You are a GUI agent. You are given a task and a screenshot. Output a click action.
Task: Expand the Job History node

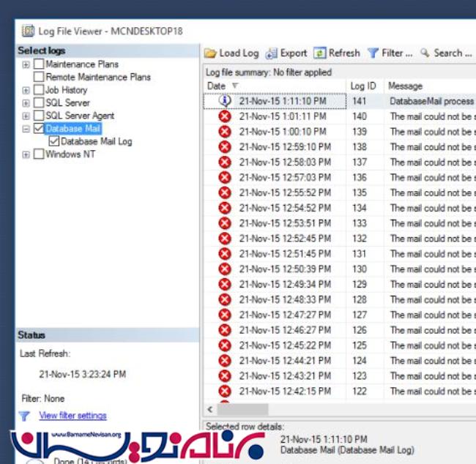[x=26, y=90]
